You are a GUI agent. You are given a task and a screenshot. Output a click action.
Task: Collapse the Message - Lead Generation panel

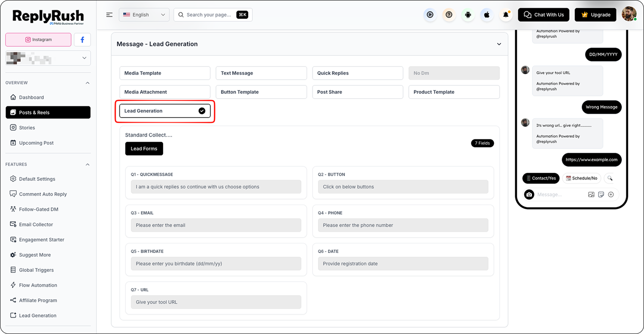499,44
